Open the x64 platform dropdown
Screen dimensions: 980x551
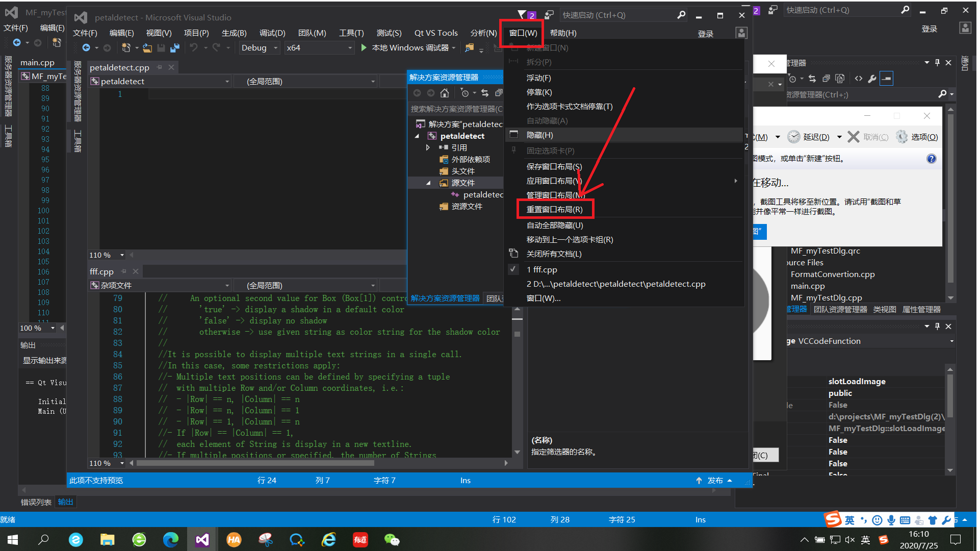coord(350,48)
